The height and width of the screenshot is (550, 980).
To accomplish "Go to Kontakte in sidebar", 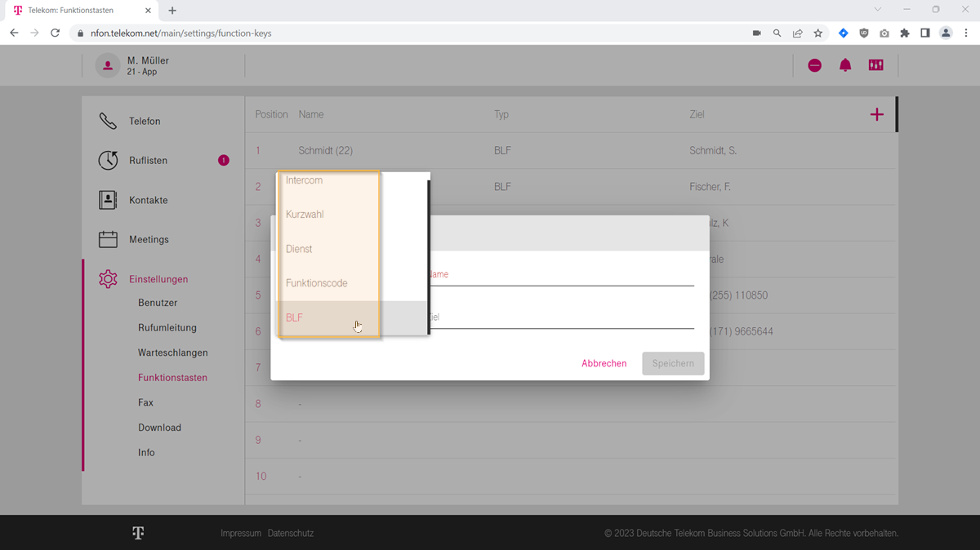I will tap(148, 200).
